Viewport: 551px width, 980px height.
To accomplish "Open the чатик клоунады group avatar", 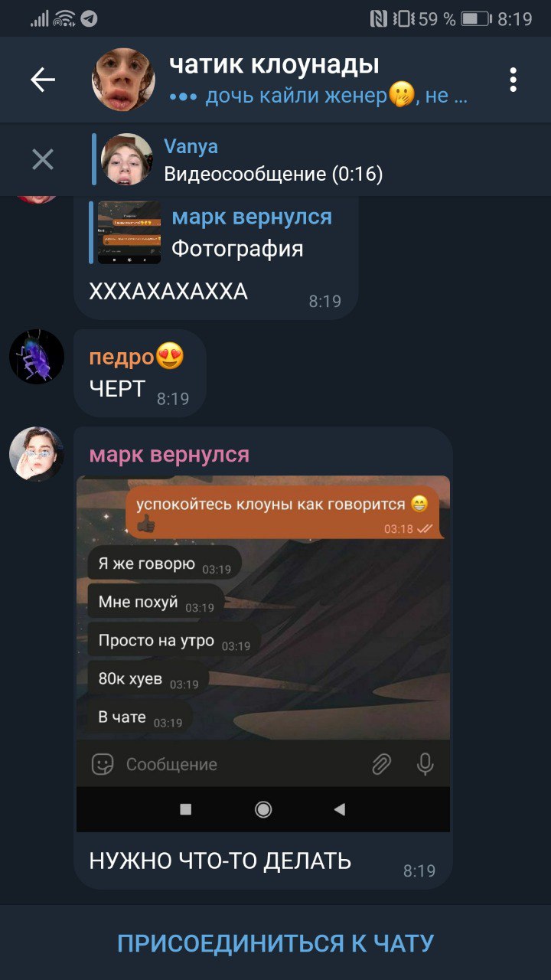I will point(124,80).
